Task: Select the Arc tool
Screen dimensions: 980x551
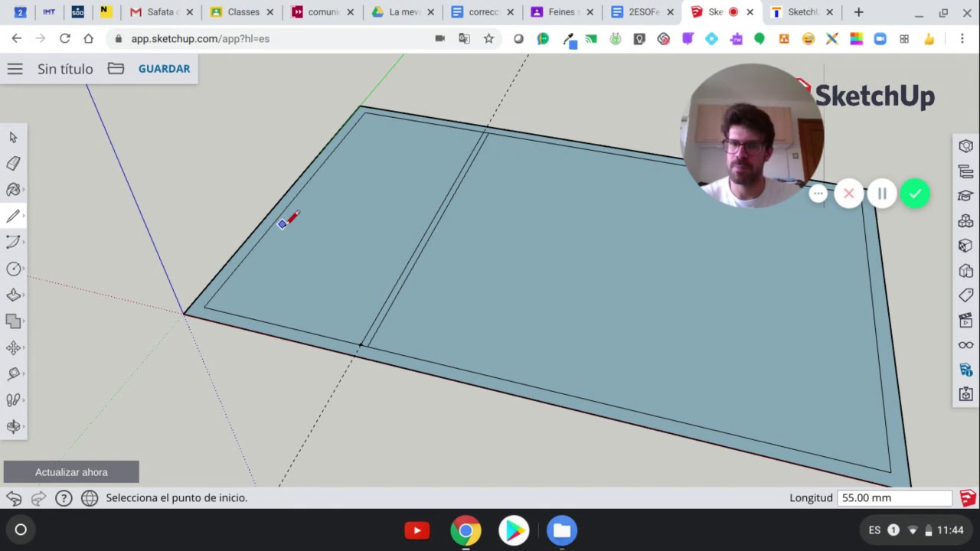Action: click(13, 243)
